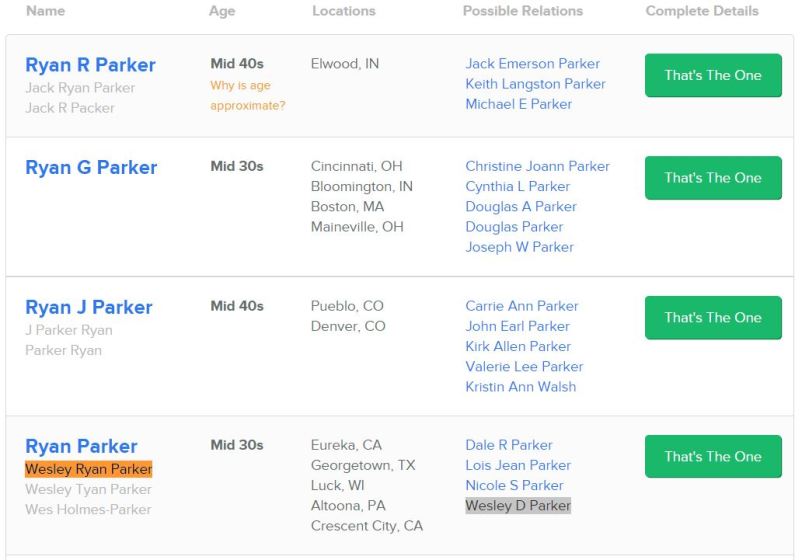This screenshot has width=809, height=560.
Task: Open the Ryan R Parker profile name
Action: pyautogui.click(x=90, y=65)
